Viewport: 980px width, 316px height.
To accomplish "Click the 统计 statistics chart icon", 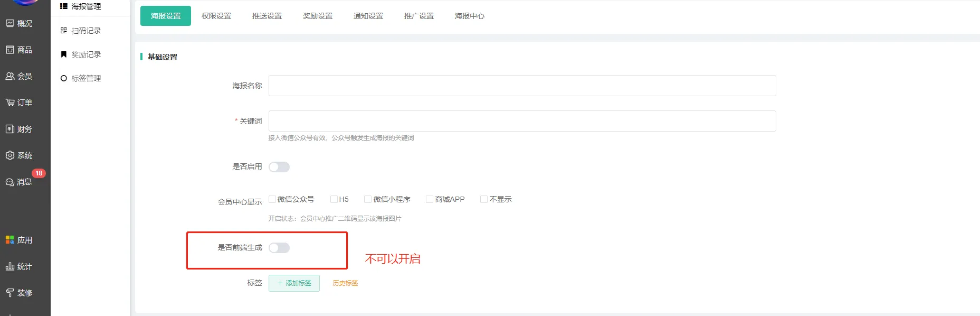I will click(10, 266).
